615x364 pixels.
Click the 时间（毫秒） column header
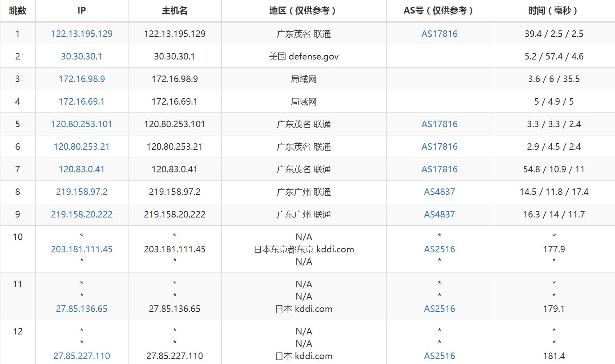click(554, 11)
